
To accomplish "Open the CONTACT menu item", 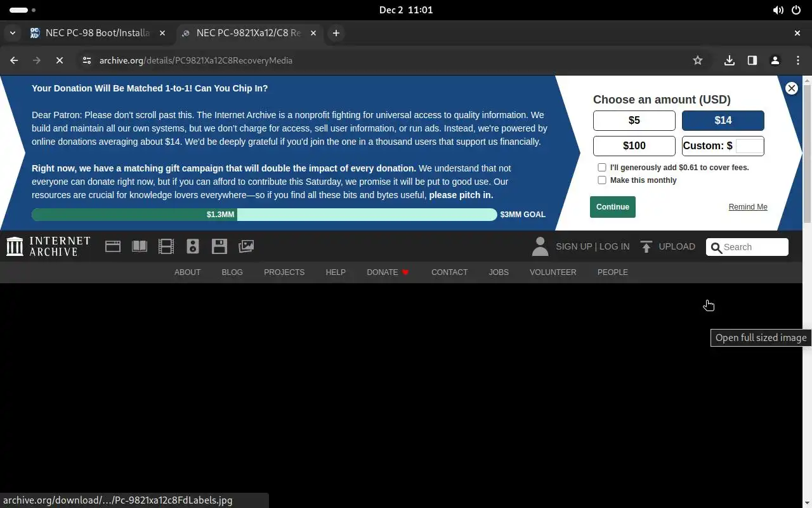I will point(449,272).
